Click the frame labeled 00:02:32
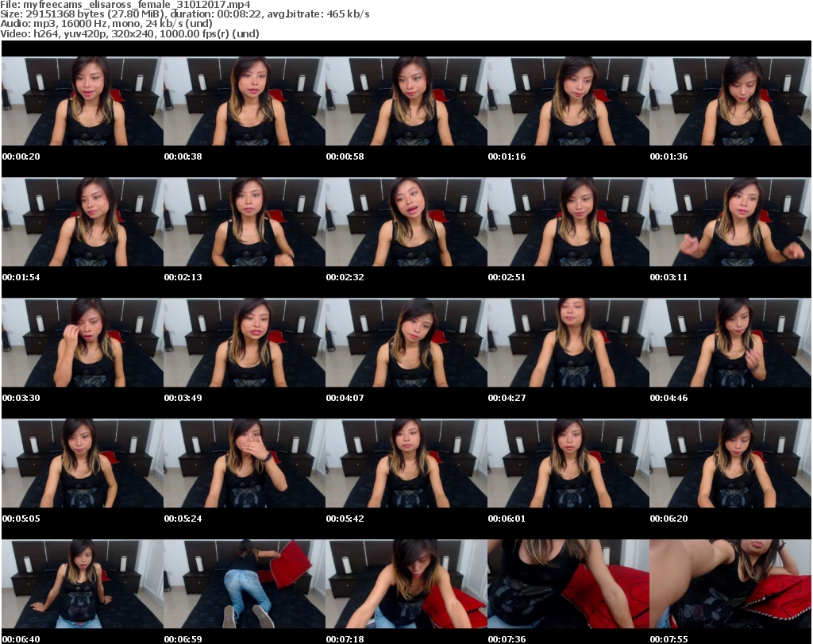This screenshot has width=813, height=644. pos(406,222)
